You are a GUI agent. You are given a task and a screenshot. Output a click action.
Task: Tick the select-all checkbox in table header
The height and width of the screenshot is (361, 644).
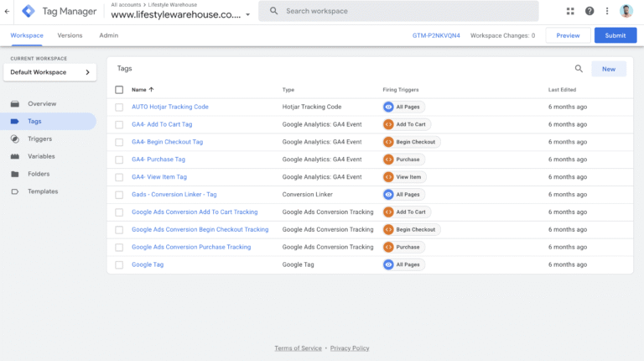[x=119, y=89]
